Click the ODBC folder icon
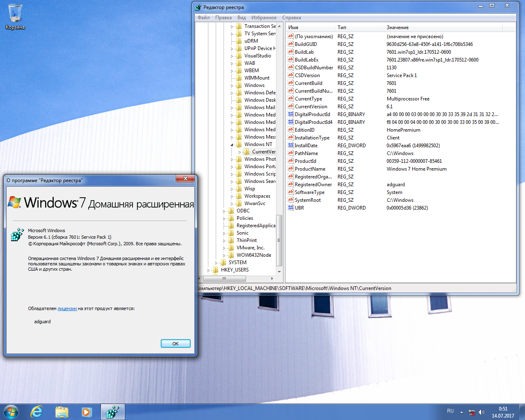Screen dimensions: 525x420 231,211
